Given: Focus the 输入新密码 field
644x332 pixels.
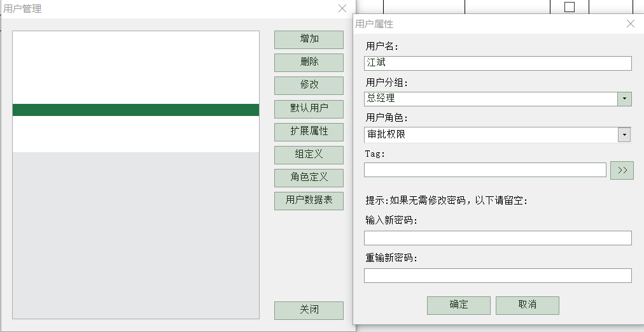Looking at the screenshot, I should point(498,238).
